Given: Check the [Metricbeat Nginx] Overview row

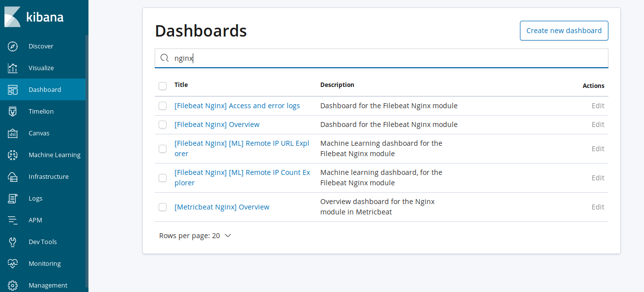Looking at the screenshot, I should coord(163,207).
